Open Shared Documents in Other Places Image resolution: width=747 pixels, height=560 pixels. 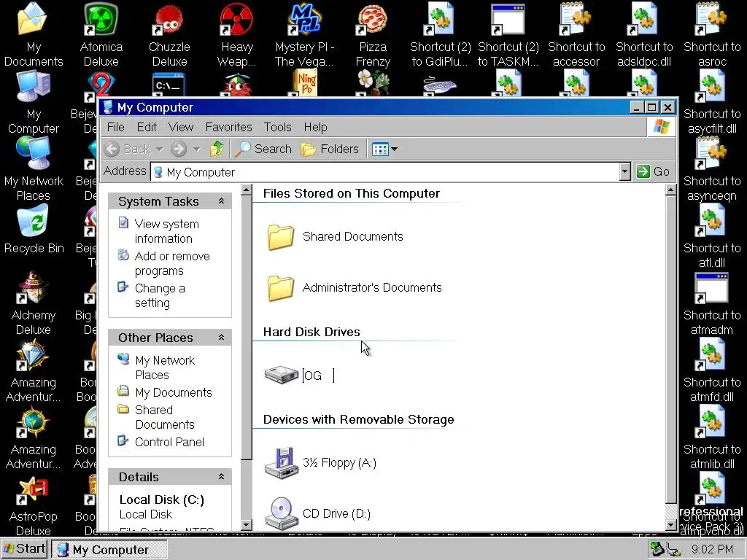click(x=165, y=417)
